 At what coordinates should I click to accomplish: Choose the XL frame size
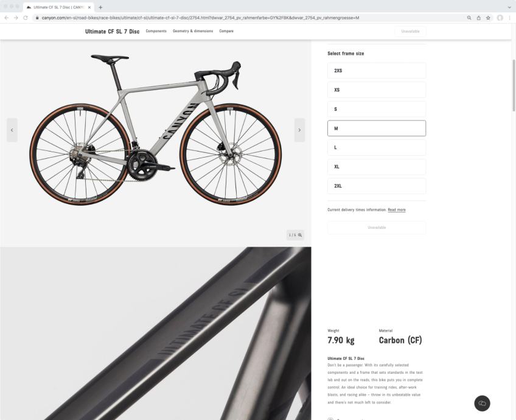click(377, 167)
